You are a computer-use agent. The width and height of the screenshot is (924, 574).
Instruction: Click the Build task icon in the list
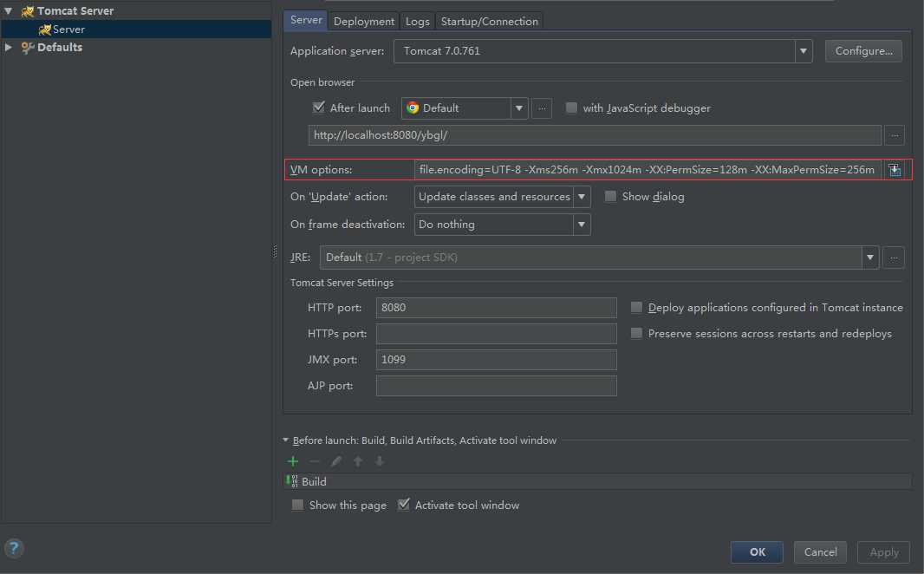click(x=292, y=481)
